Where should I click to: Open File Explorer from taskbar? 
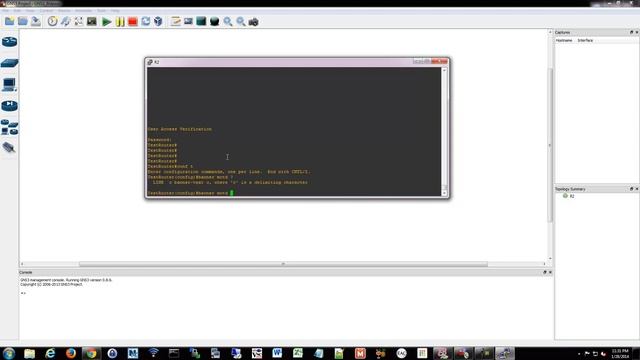(29, 353)
